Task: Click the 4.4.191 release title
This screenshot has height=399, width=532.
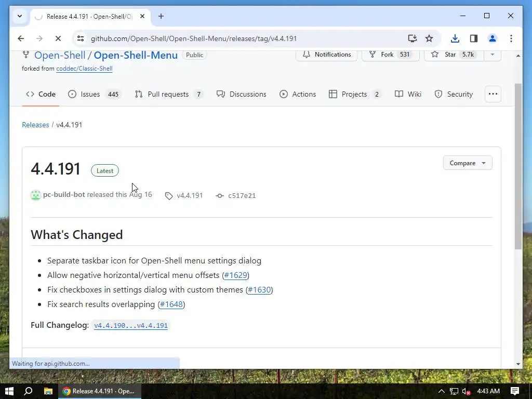Action: point(56,169)
